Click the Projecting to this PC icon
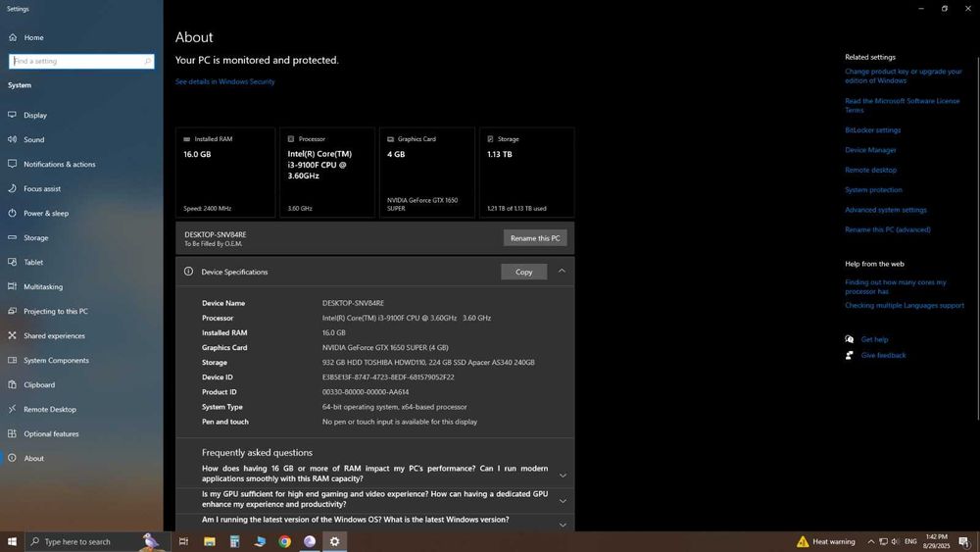Screen dimensions: 980x552 point(12,311)
